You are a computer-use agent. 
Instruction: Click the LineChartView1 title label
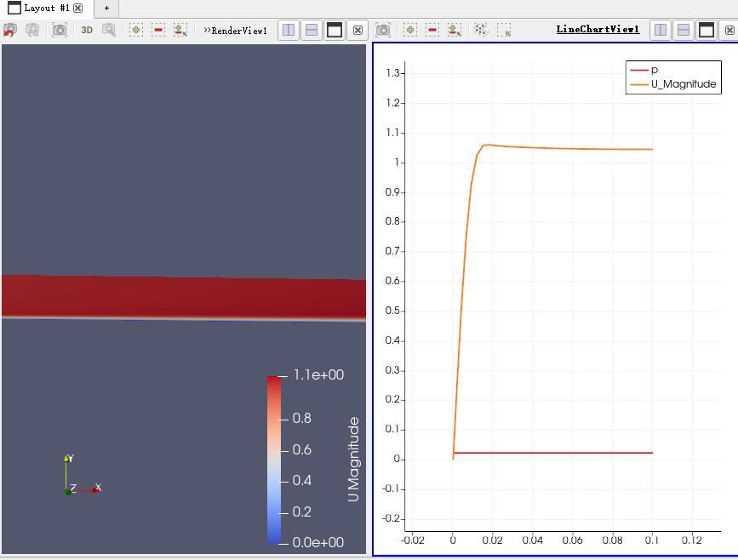(x=598, y=29)
